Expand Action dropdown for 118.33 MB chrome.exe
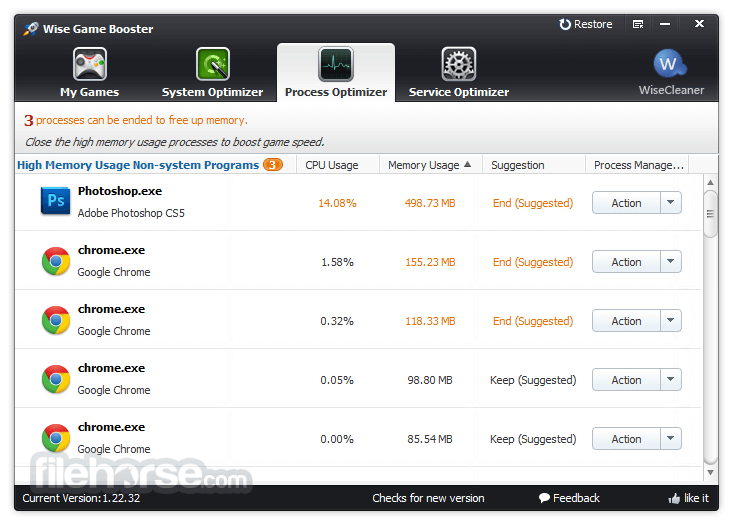Screen dimensions: 732x524 pyautogui.click(x=671, y=321)
